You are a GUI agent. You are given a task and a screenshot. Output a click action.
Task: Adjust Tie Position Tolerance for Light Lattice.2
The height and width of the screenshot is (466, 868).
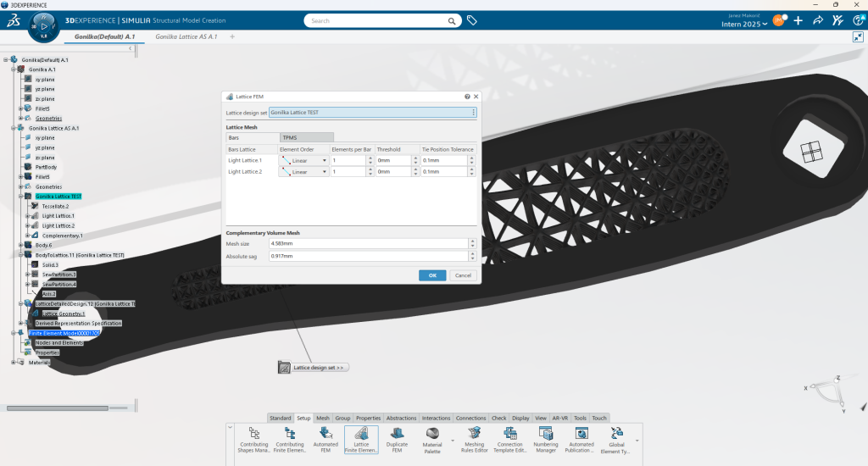coord(471,172)
